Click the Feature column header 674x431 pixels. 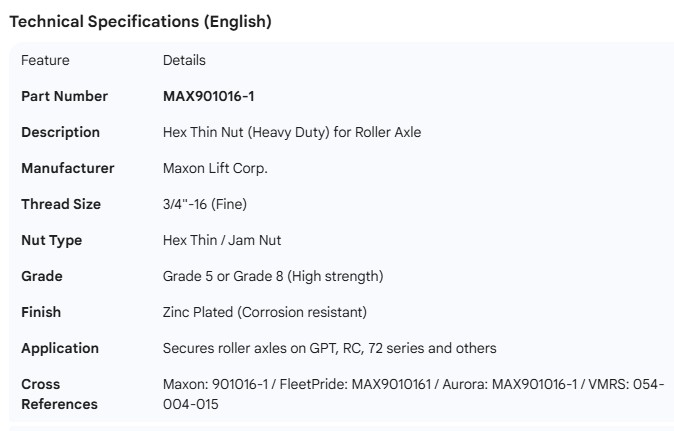45,60
